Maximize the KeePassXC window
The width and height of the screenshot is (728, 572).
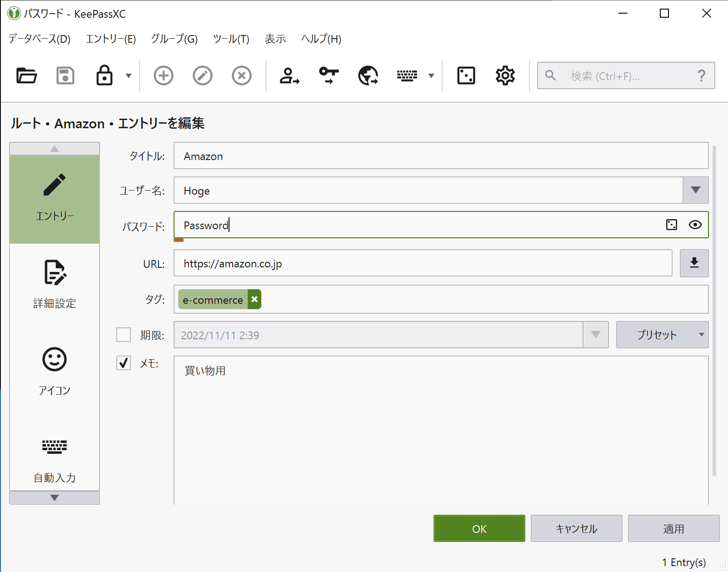point(664,14)
